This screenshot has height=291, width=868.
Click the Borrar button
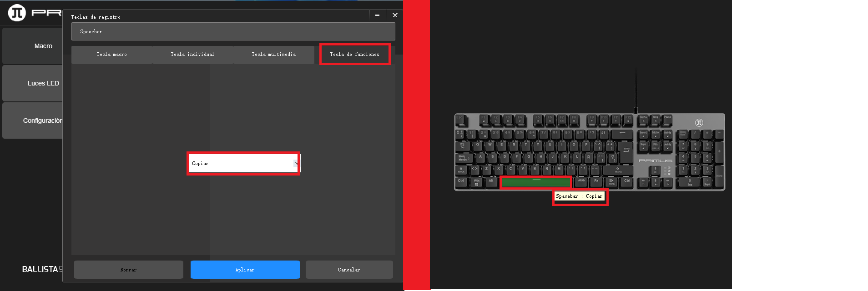click(128, 270)
